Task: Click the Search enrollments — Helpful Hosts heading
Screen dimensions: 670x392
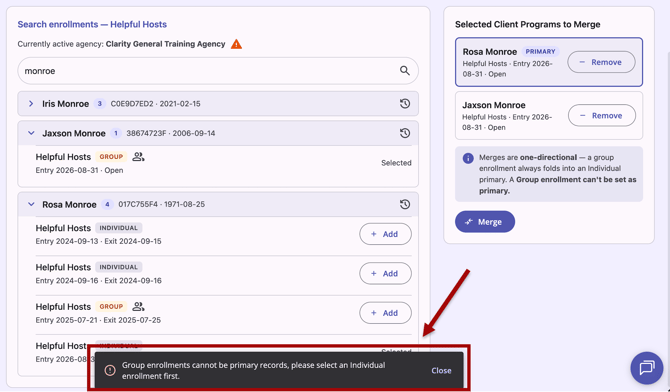Action: [92, 24]
